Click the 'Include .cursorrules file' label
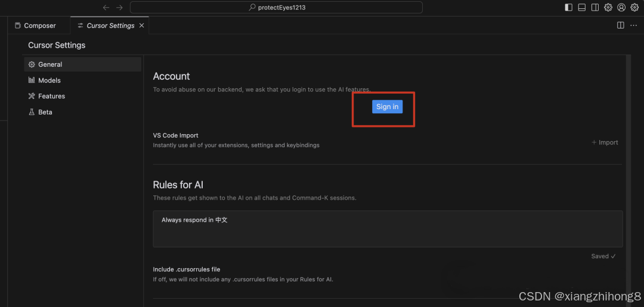Viewport: 644px width, 307px height. click(x=187, y=269)
